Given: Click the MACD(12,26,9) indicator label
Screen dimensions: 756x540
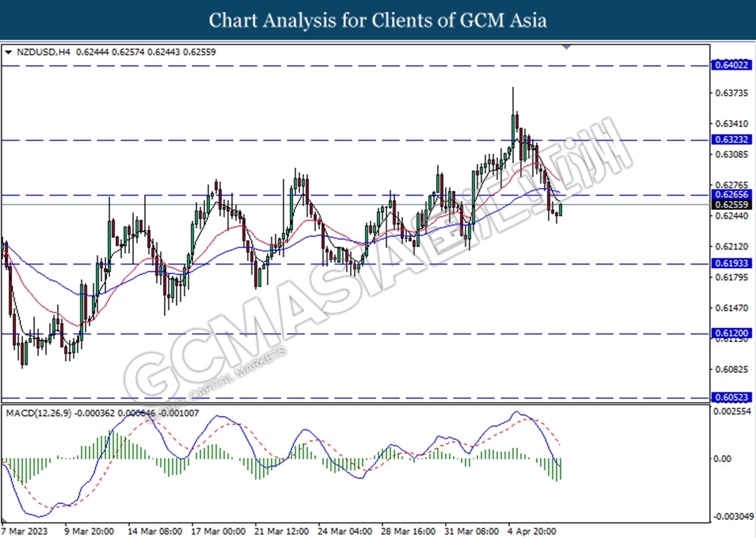Looking at the screenshot, I should click(39, 413).
